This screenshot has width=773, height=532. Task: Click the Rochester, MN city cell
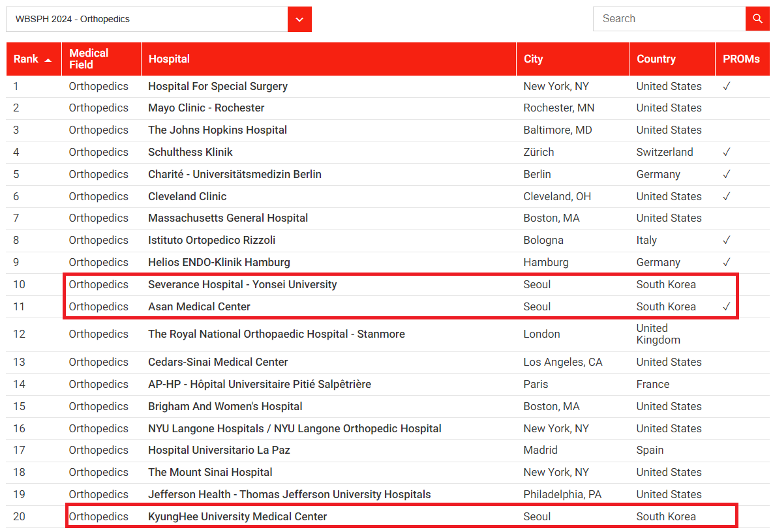(558, 108)
